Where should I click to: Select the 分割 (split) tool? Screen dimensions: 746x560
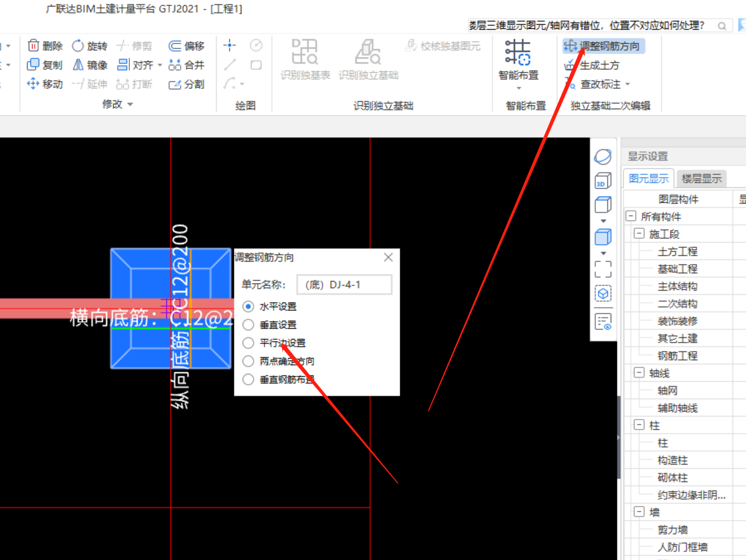point(187,84)
